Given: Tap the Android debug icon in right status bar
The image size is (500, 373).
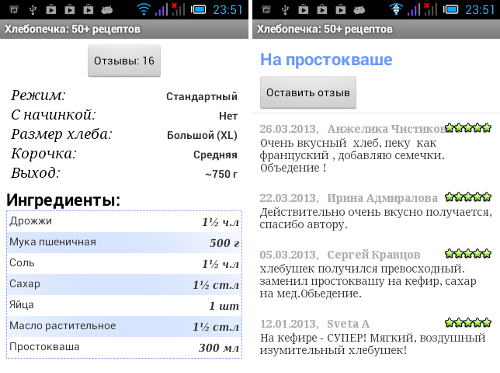Looking at the screenshot, I should pos(359,10).
